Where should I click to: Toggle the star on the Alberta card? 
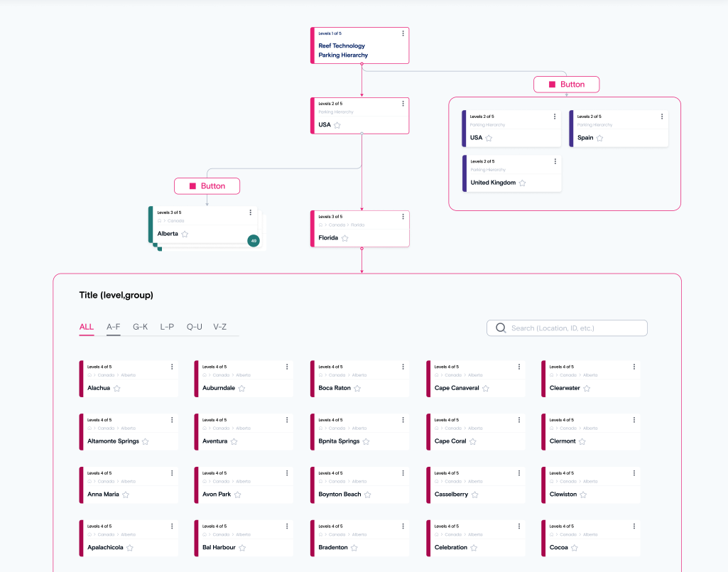[185, 234]
